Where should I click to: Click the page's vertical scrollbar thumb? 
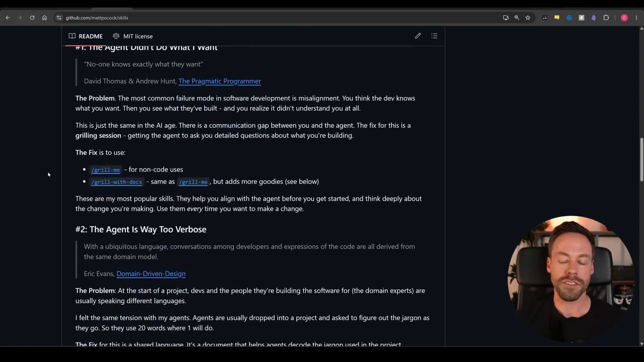(x=641, y=159)
